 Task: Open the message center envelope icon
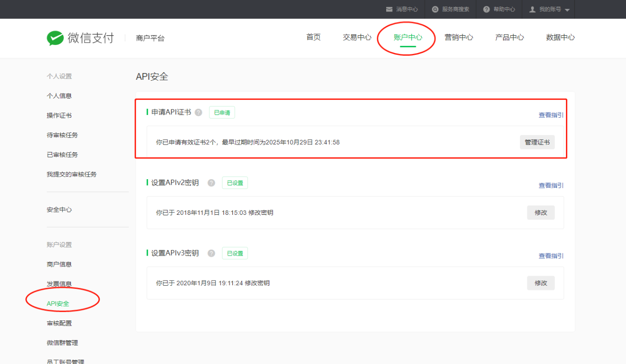tap(389, 9)
